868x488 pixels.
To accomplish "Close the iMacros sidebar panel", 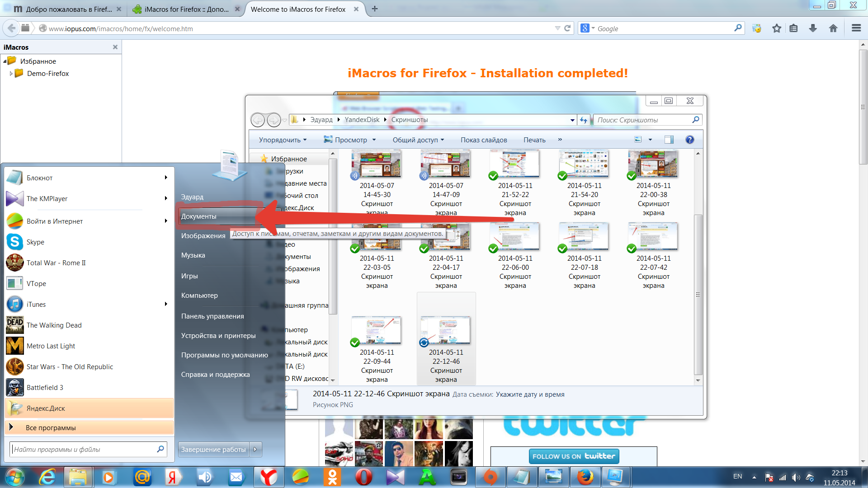I will (115, 47).
